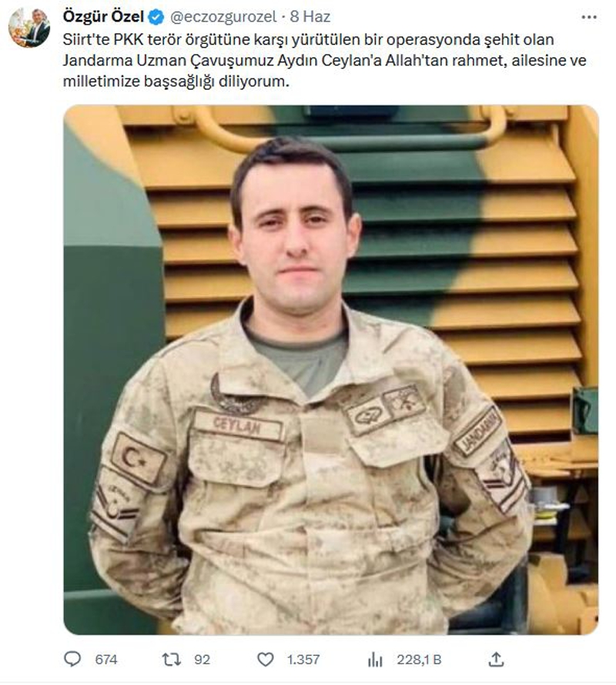Click the 92 retweets count

click(202, 660)
